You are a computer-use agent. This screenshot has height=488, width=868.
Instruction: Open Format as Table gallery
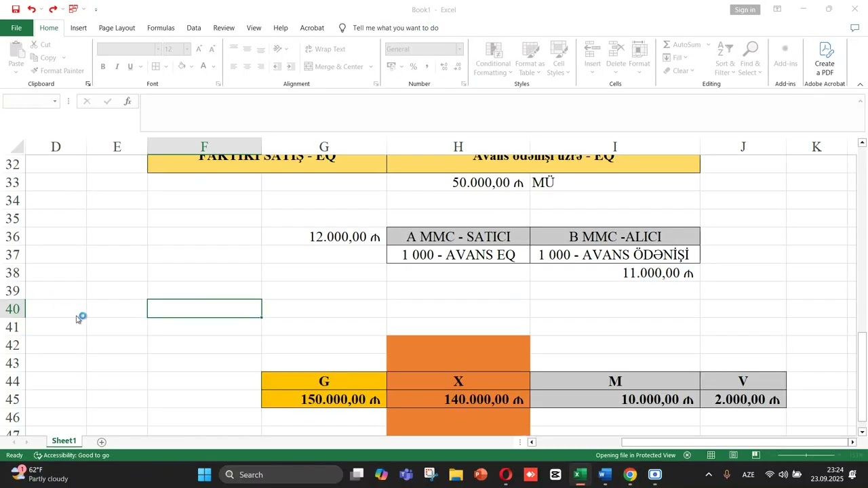coord(530,59)
